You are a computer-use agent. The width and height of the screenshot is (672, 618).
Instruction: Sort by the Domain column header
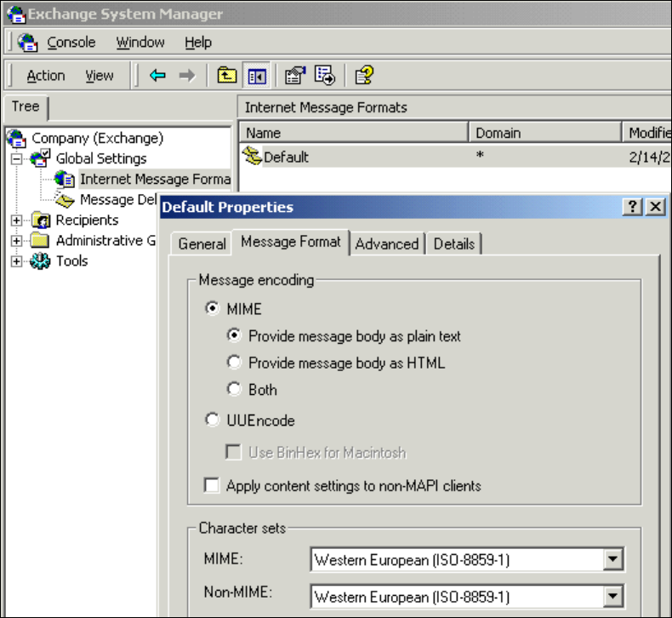[544, 133]
